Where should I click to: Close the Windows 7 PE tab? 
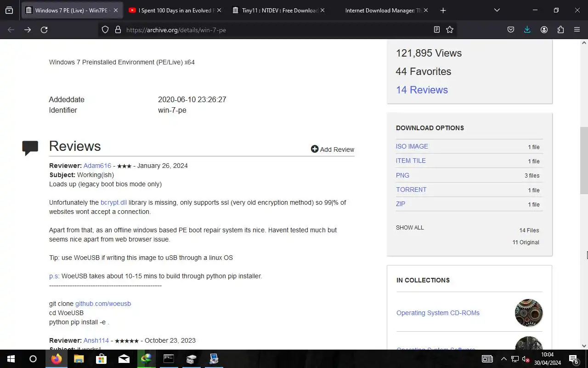click(x=115, y=10)
